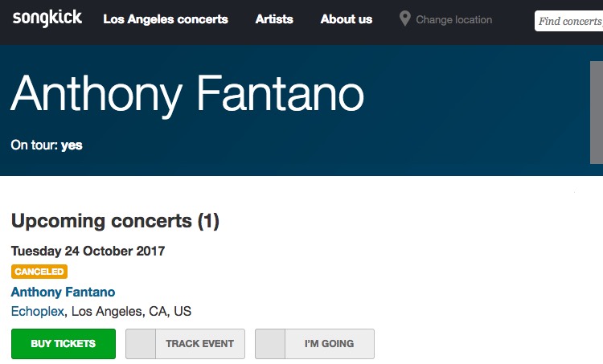Open Los Angeles concerts page

(x=166, y=19)
